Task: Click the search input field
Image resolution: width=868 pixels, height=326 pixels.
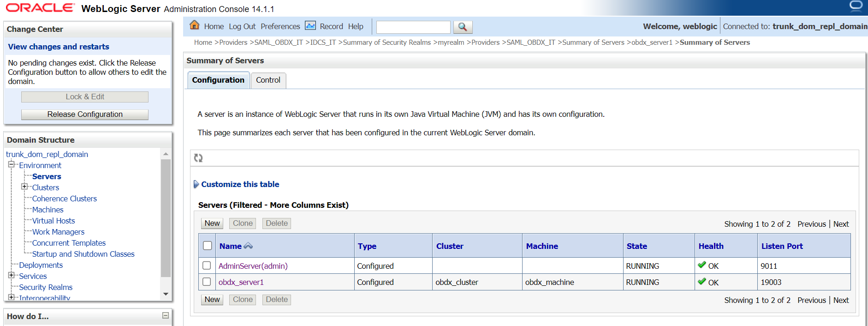Action: click(x=413, y=27)
